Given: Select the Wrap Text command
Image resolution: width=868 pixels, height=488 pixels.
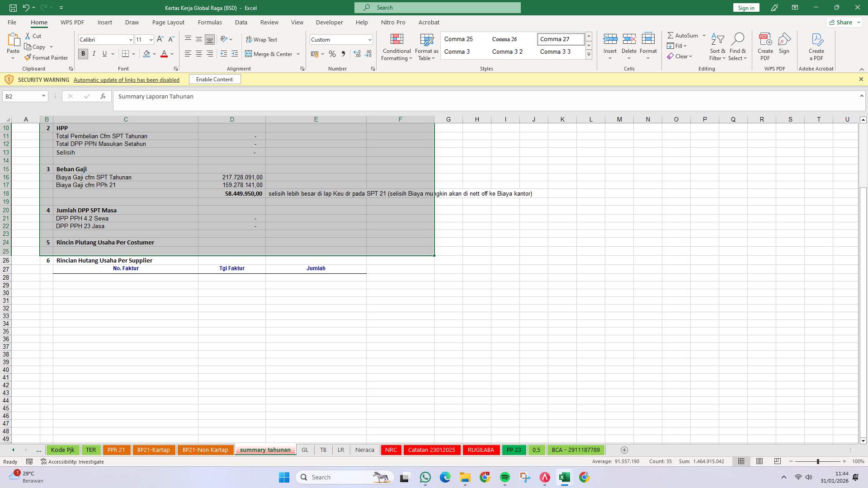Looking at the screenshot, I should [262, 39].
